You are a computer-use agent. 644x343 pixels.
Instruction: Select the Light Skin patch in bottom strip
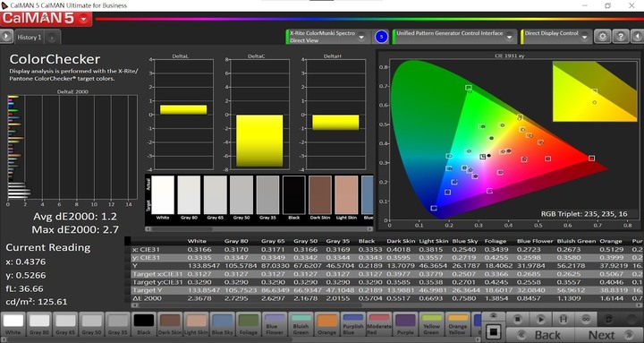[x=196, y=324]
